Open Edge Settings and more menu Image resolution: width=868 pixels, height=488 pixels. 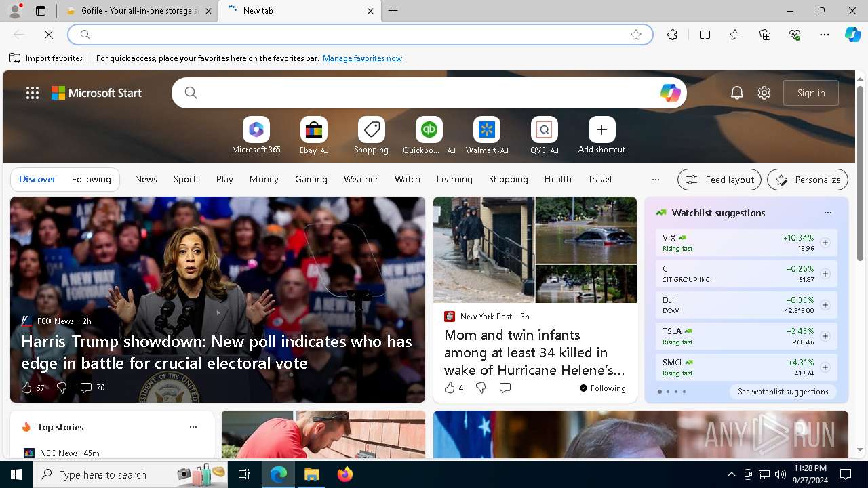pyautogui.click(x=825, y=35)
